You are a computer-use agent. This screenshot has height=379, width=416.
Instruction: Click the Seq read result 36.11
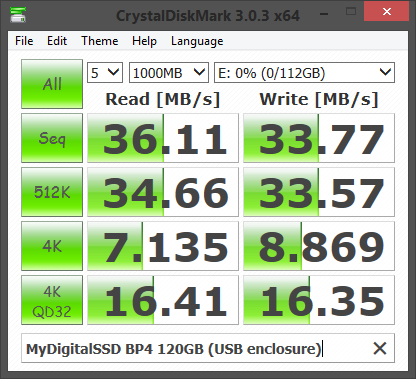coord(163,138)
